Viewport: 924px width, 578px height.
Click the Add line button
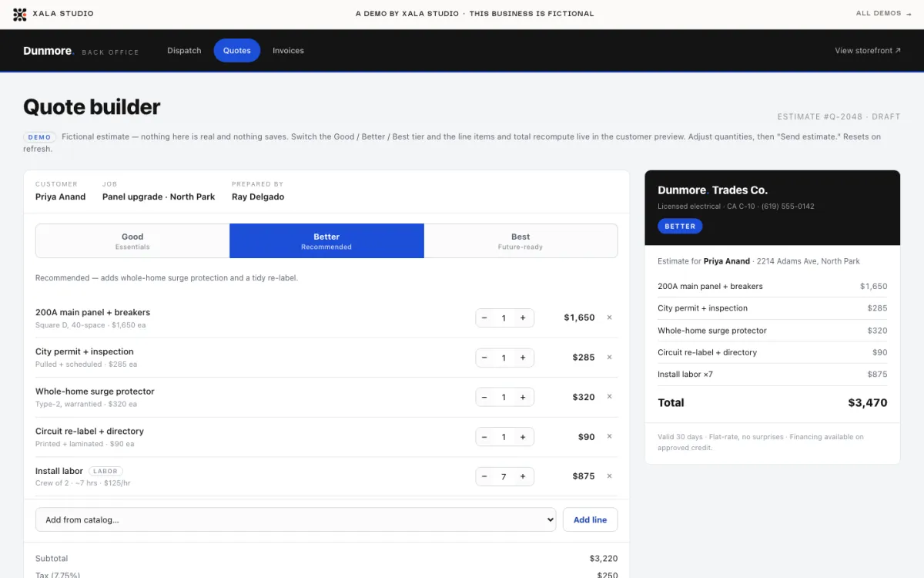pyautogui.click(x=590, y=519)
